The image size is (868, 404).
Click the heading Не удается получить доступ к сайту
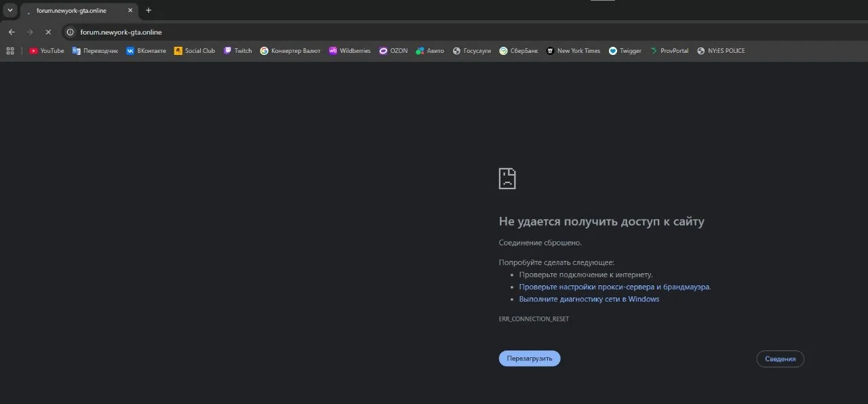[601, 222]
